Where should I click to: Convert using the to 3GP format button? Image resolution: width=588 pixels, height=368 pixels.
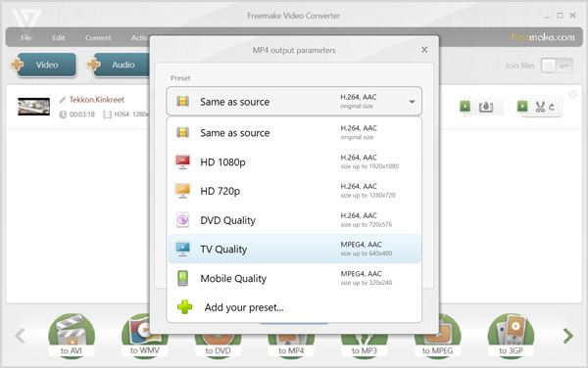[511, 336]
